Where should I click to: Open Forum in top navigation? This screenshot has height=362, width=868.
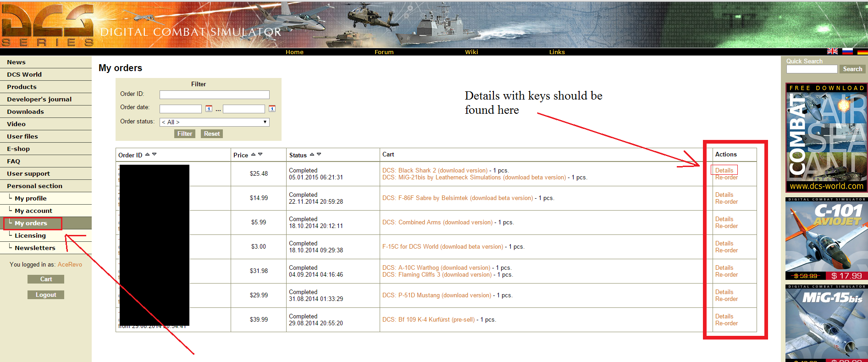384,52
